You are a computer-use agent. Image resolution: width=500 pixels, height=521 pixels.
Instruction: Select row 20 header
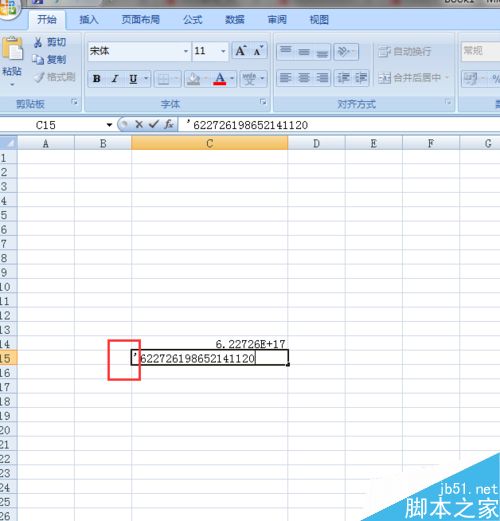[x=8, y=430]
